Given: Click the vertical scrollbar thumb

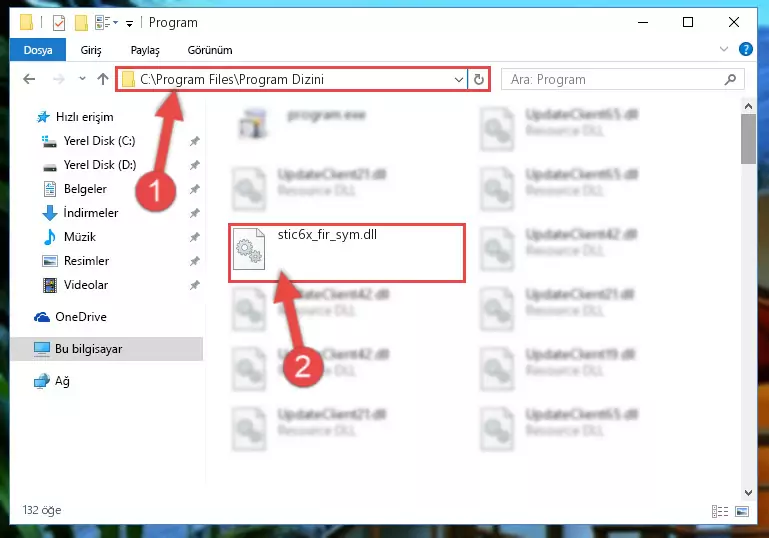Looking at the screenshot, I should (748, 139).
